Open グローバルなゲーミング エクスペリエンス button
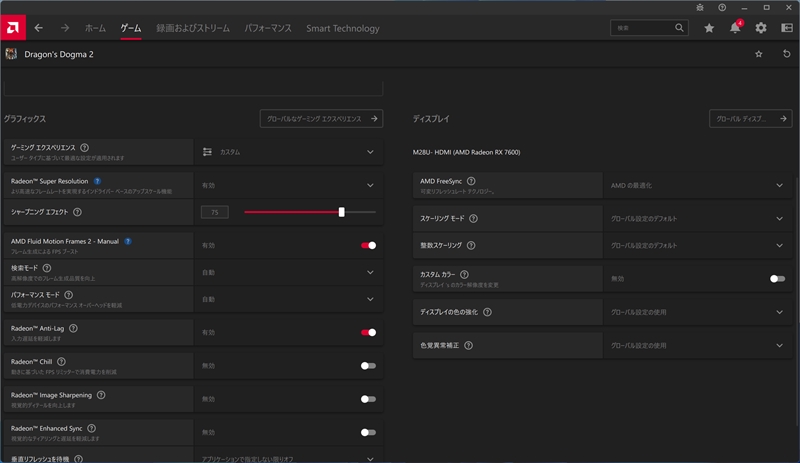 point(321,118)
